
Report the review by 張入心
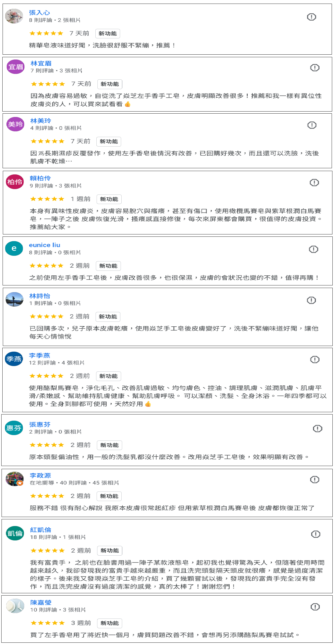click(x=312, y=17)
